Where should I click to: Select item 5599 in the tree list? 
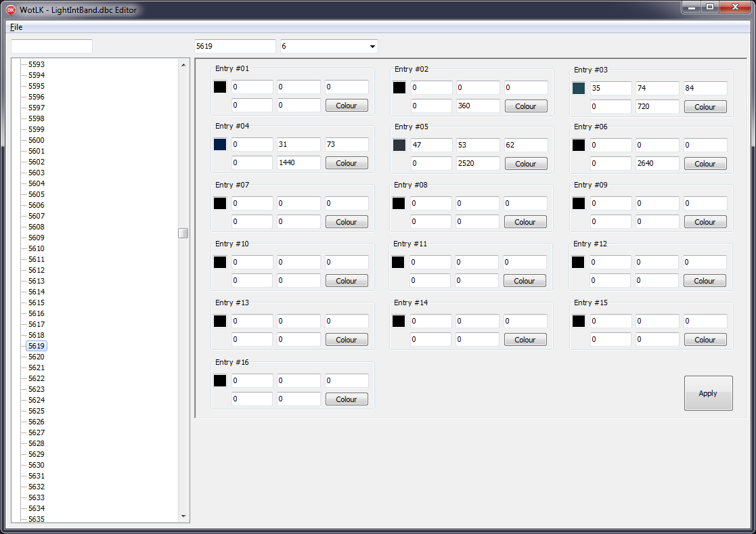click(37, 129)
